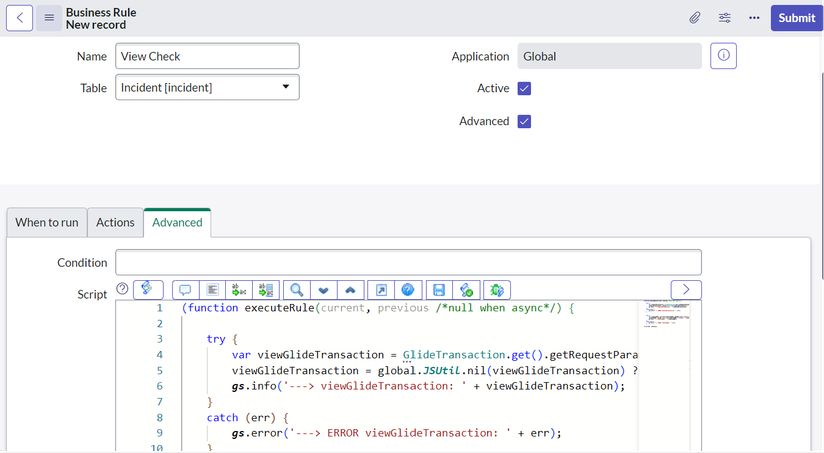The image size is (824, 453).
Task: Click 'GlideTransaction' in line 4 of script
Action: point(454,355)
